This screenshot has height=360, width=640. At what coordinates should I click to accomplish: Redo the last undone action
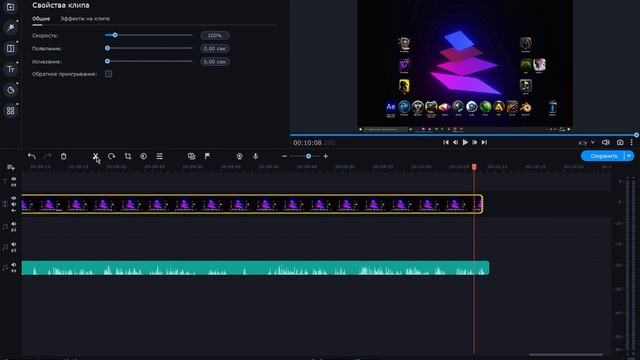(x=47, y=156)
